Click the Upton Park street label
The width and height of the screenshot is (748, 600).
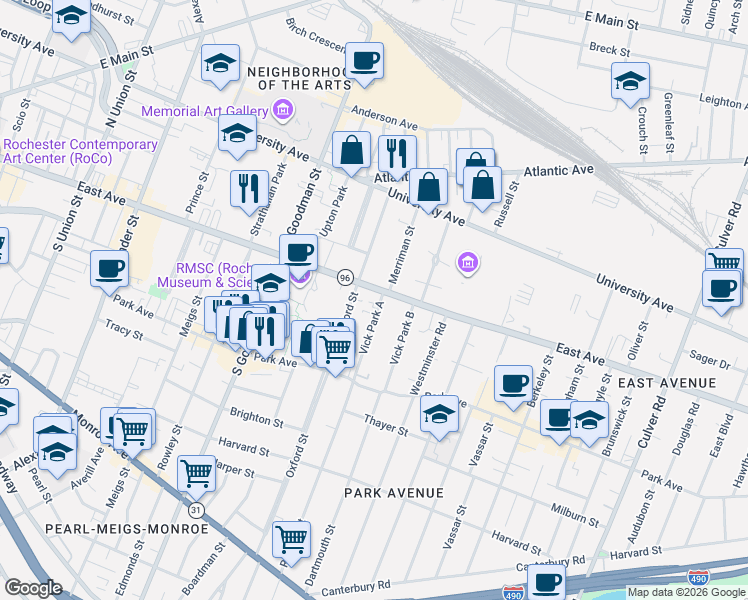click(333, 211)
